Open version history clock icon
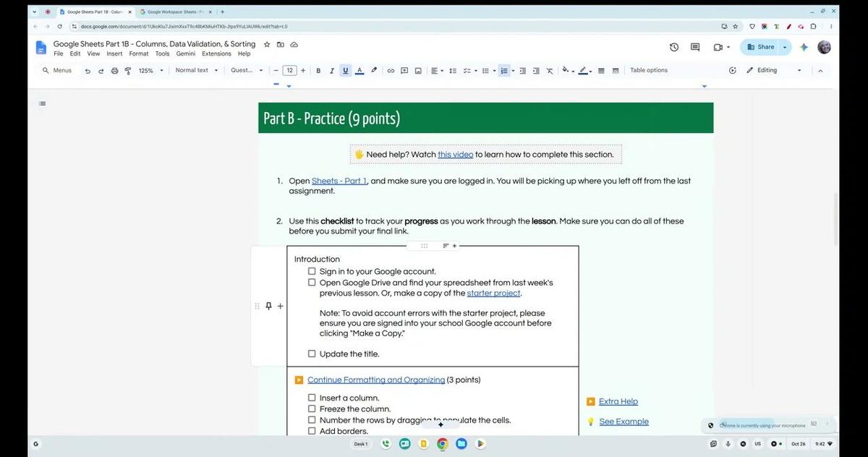Screen dimensions: 868x457 674,47
